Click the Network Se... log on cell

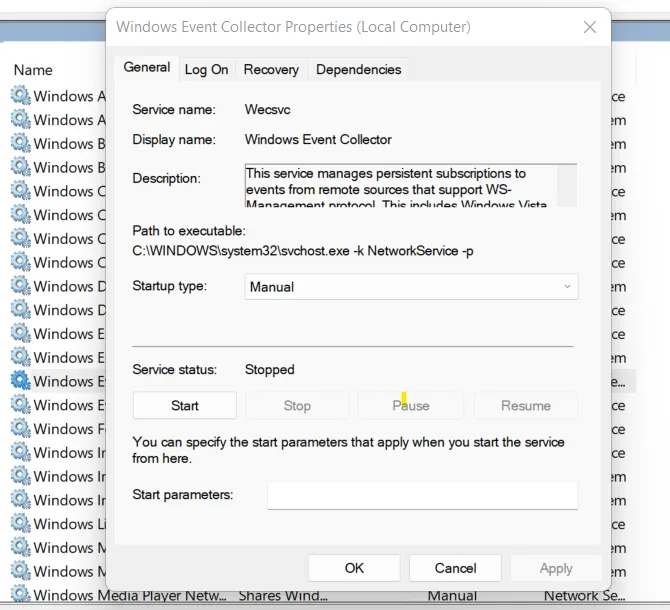click(x=585, y=595)
